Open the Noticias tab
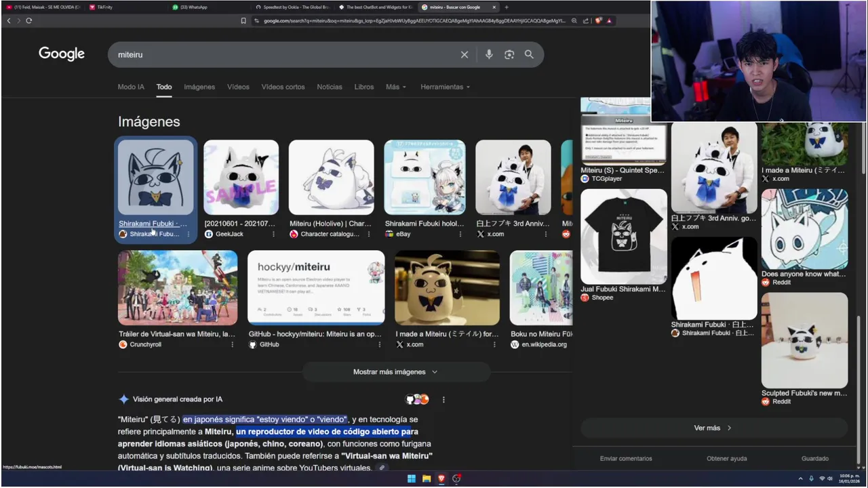Viewport: 868px width, 488px height. pyautogui.click(x=330, y=87)
